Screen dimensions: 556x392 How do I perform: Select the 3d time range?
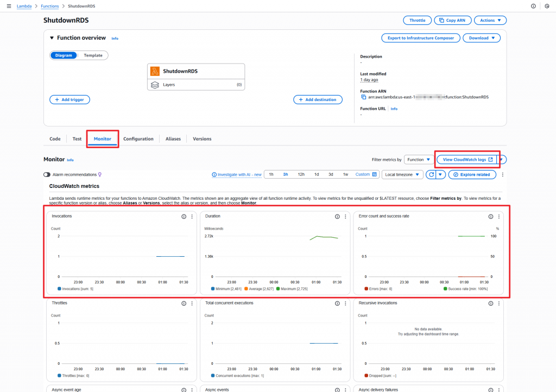pos(331,175)
